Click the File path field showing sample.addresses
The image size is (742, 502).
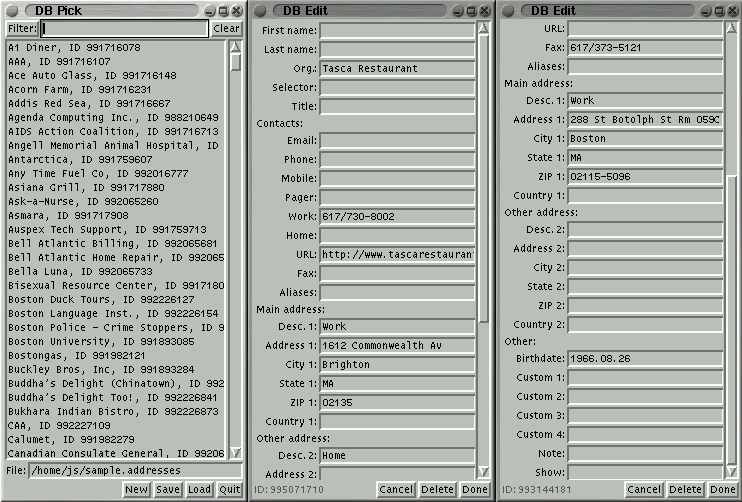(135, 471)
